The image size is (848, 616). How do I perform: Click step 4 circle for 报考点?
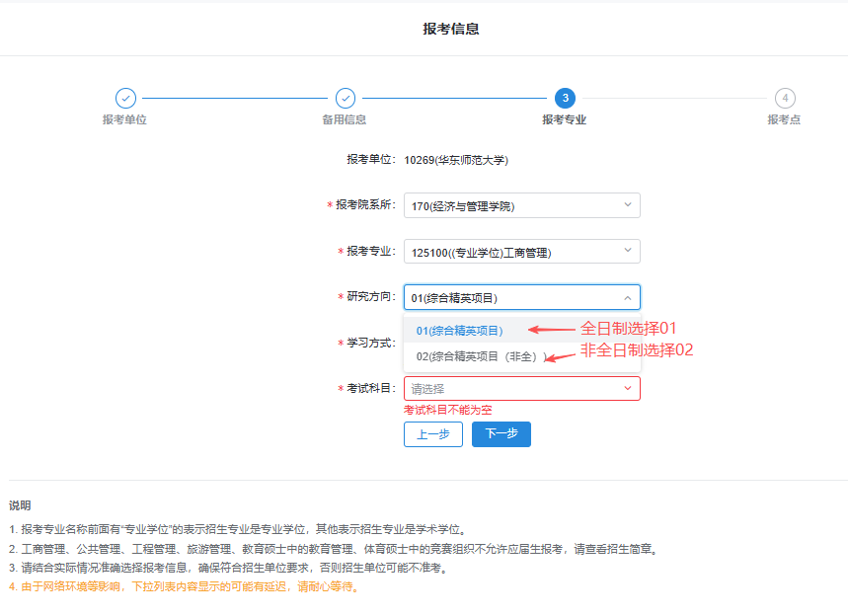click(x=785, y=99)
